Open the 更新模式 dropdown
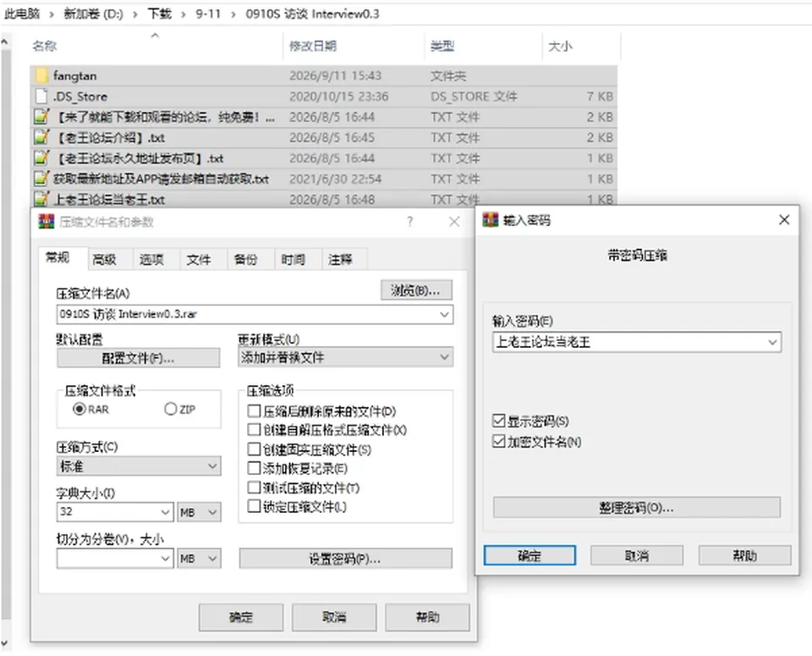This screenshot has width=812, height=656. pos(444,357)
